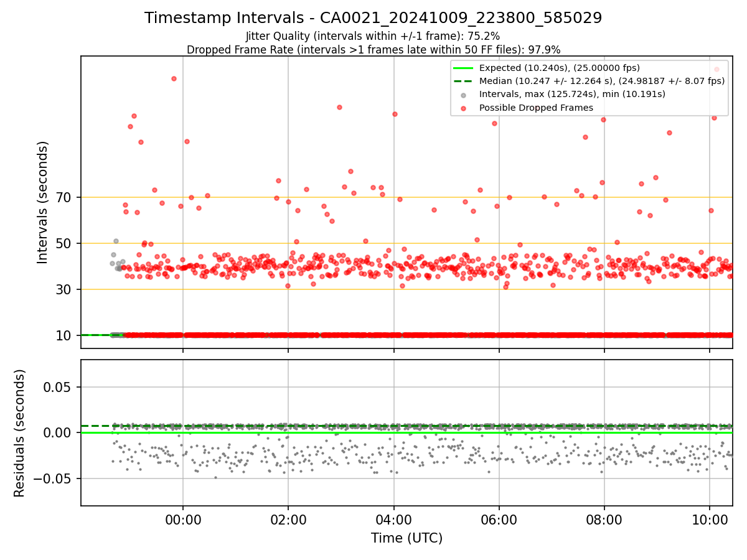
Task: Click the red dot marker for Possible Dropped Frames
Action: pyautogui.click(x=463, y=108)
